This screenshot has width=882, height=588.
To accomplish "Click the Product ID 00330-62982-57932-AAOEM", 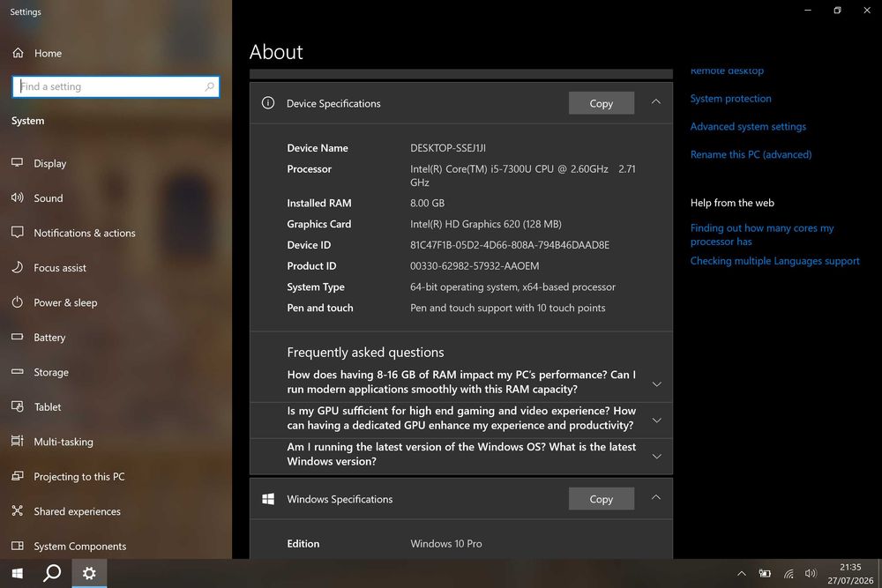I will pyautogui.click(x=475, y=266).
